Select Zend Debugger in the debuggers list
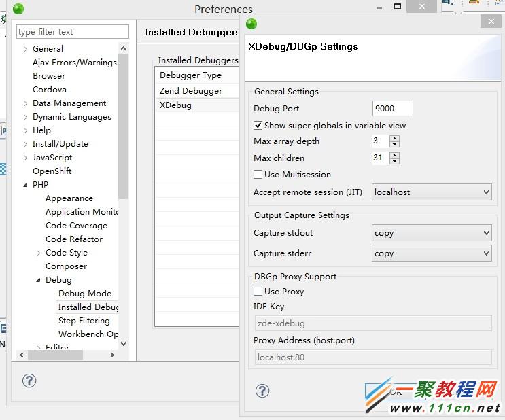The width and height of the screenshot is (505, 420). [197, 91]
